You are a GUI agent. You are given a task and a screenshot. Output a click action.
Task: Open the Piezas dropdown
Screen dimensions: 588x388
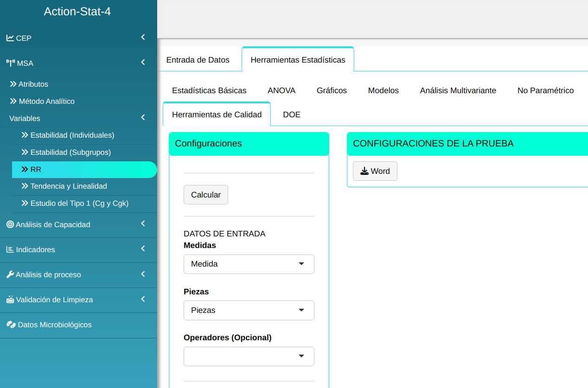(249, 311)
